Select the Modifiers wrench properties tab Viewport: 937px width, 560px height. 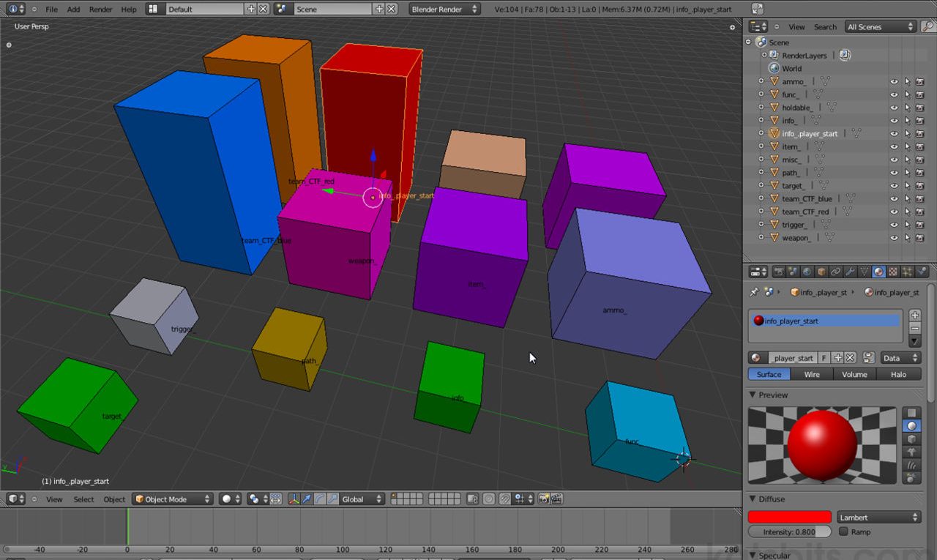pos(850,272)
